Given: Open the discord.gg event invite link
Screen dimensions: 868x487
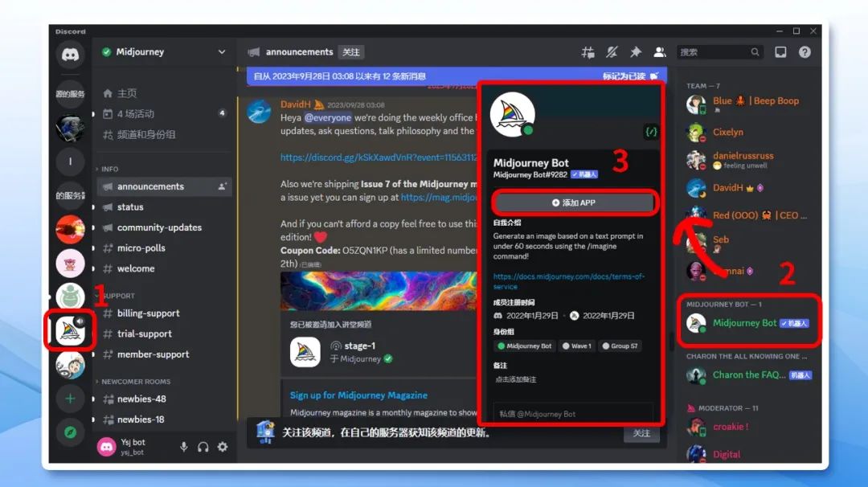Looking at the screenshot, I should point(379,158).
